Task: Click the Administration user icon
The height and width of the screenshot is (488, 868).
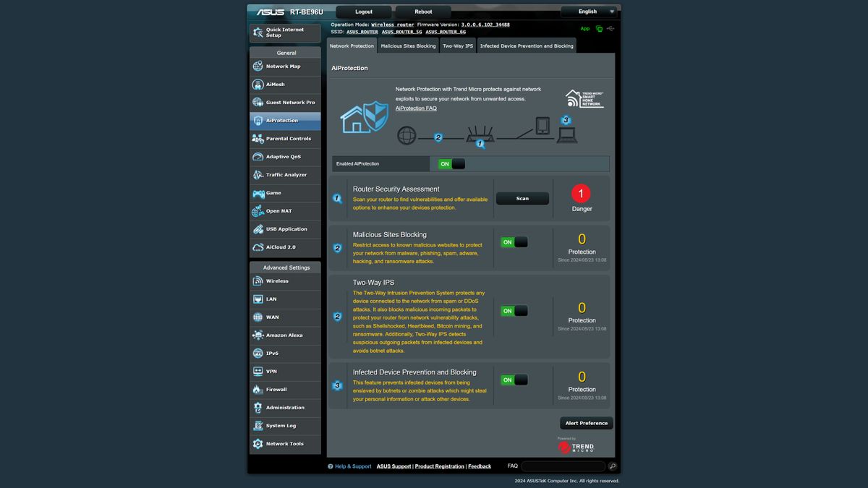Action: [258, 408]
